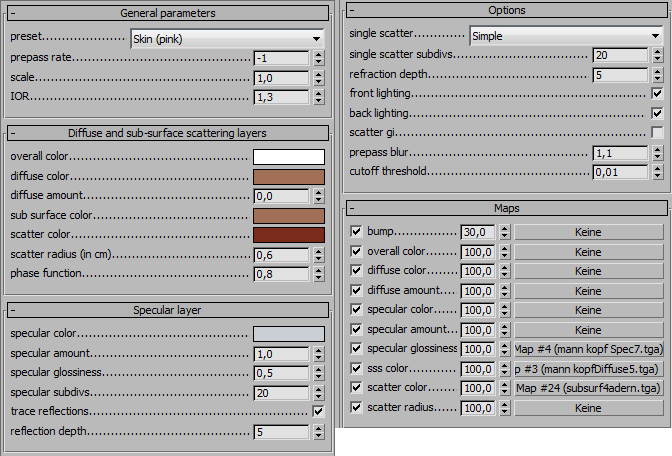Screen dimensions: 672x456
Task: Disable the specular color map checkbox
Action: (x=356, y=309)
